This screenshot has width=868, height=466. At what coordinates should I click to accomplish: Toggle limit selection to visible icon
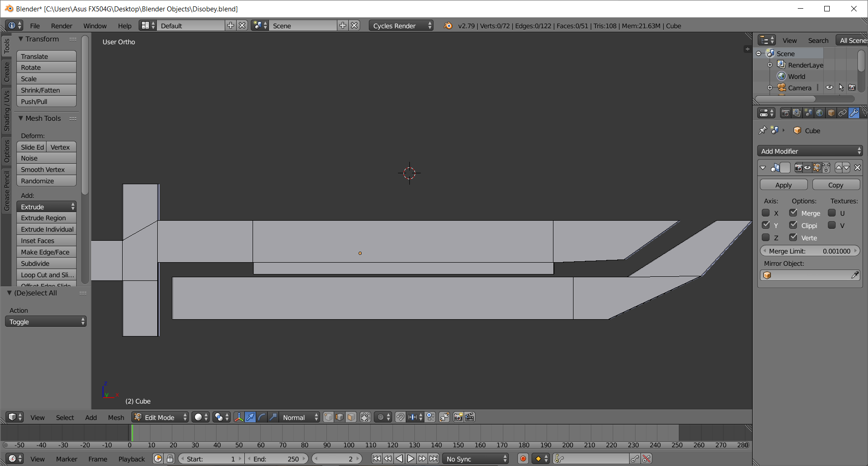pos(365,417)
